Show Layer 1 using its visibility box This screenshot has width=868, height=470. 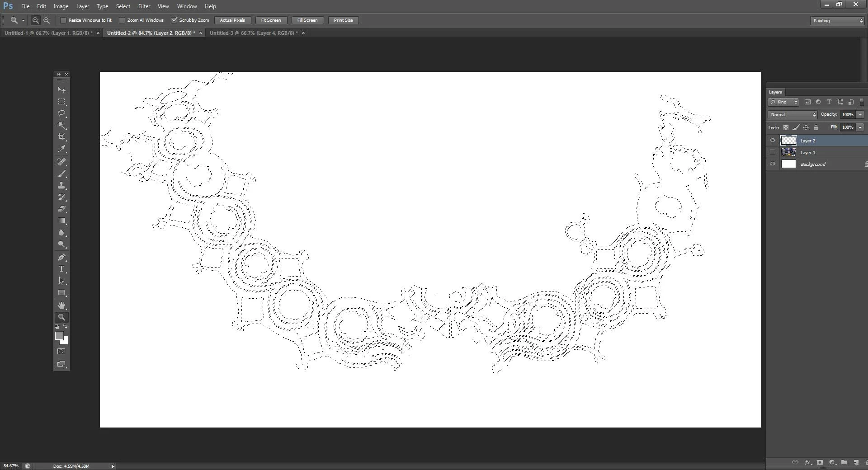(772, 152)
